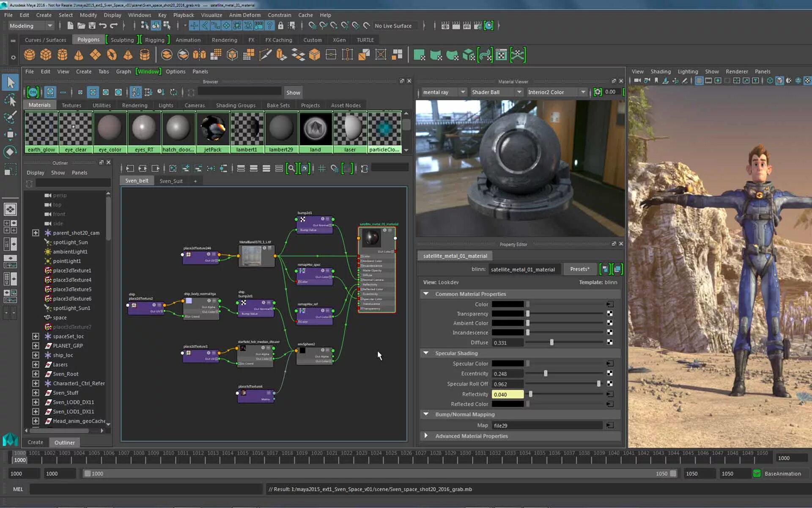The height and width of the screenshot is (508, 812).
Task: Click the polygon cube shelf icon
Action: pos(46,55)
